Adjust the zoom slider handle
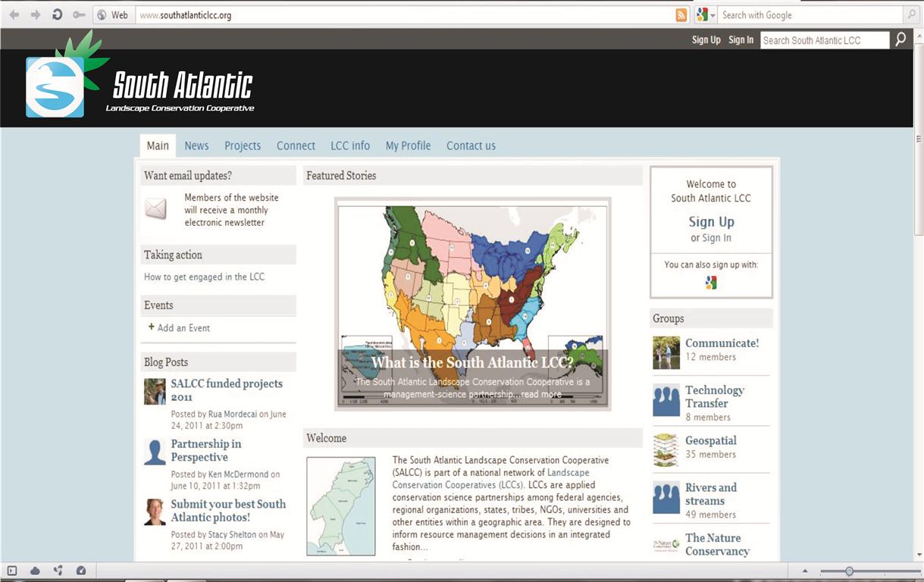The height and width of the screenshot is (582, 924). 849,571
